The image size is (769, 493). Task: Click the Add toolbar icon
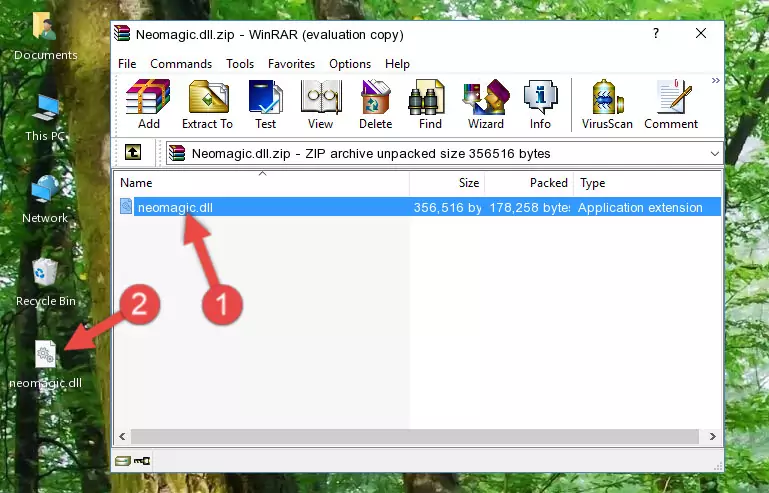(148, 104)
